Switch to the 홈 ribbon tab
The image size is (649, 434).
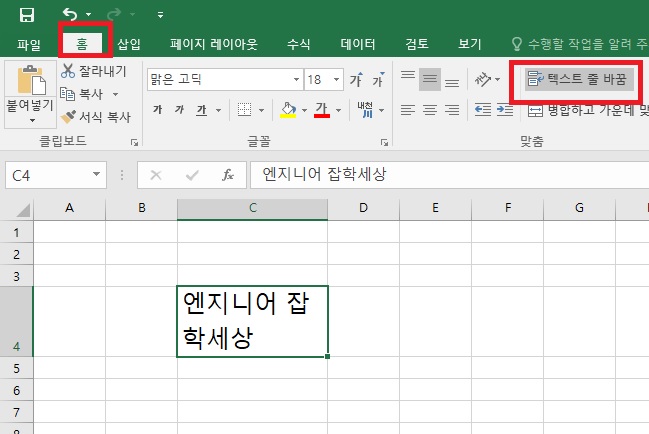coord(82,43)
